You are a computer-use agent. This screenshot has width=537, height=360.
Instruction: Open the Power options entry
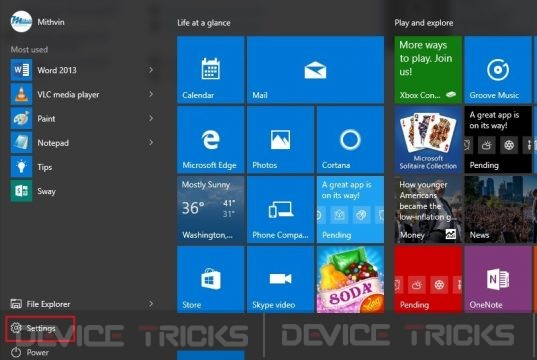[x=30, y=352]
